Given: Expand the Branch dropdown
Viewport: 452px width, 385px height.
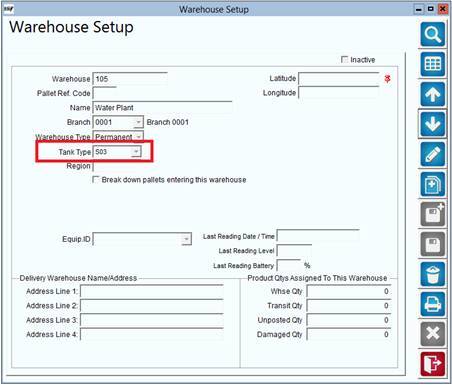Looking at the screenshot, I should [138, 122].
